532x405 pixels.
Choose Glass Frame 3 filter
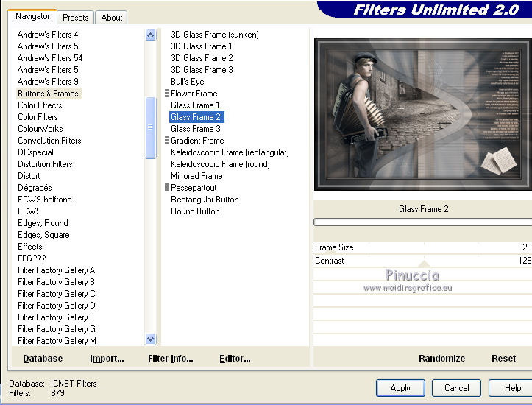coord(196,129)
